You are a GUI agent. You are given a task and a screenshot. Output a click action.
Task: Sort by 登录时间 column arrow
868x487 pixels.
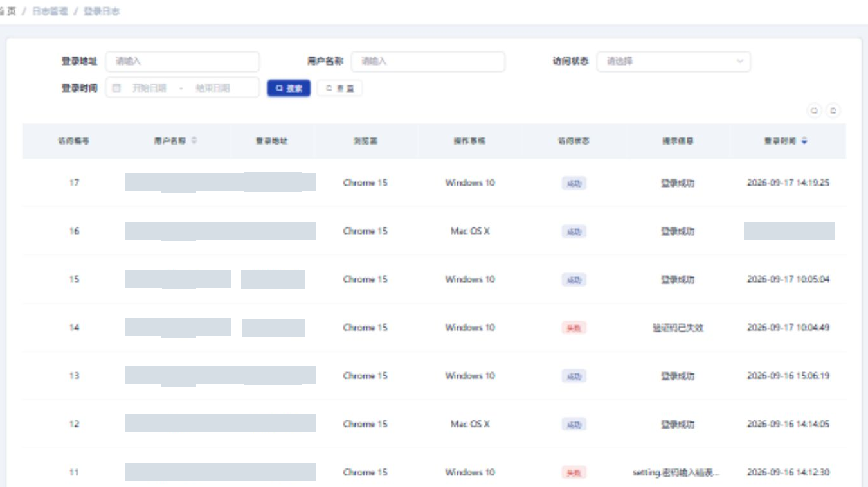804,141
